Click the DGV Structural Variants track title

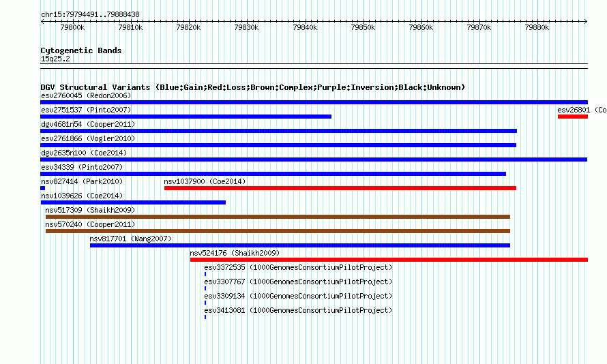coord(253,87)
